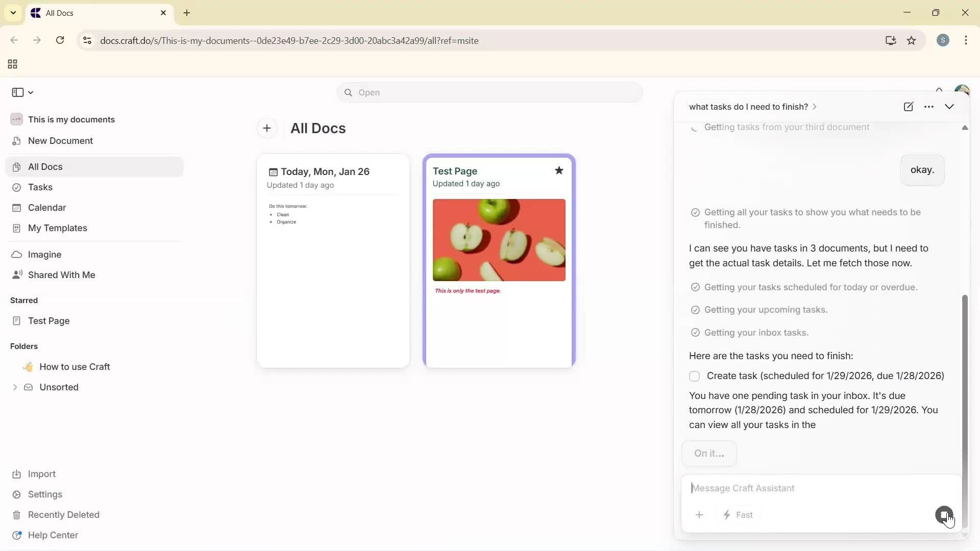Check the Create task checkbox
The height and width of the screenshot is (551, 980).
click(694, 376)
